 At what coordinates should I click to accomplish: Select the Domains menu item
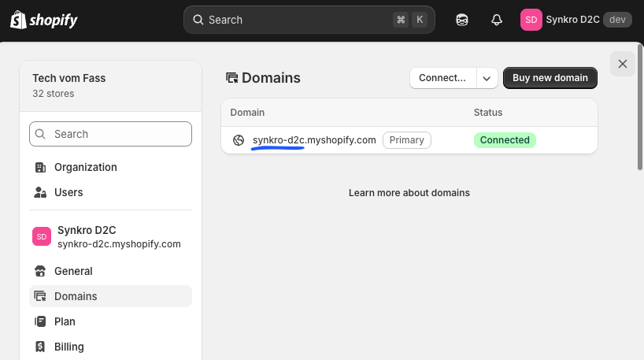click(x=110, y=296)
